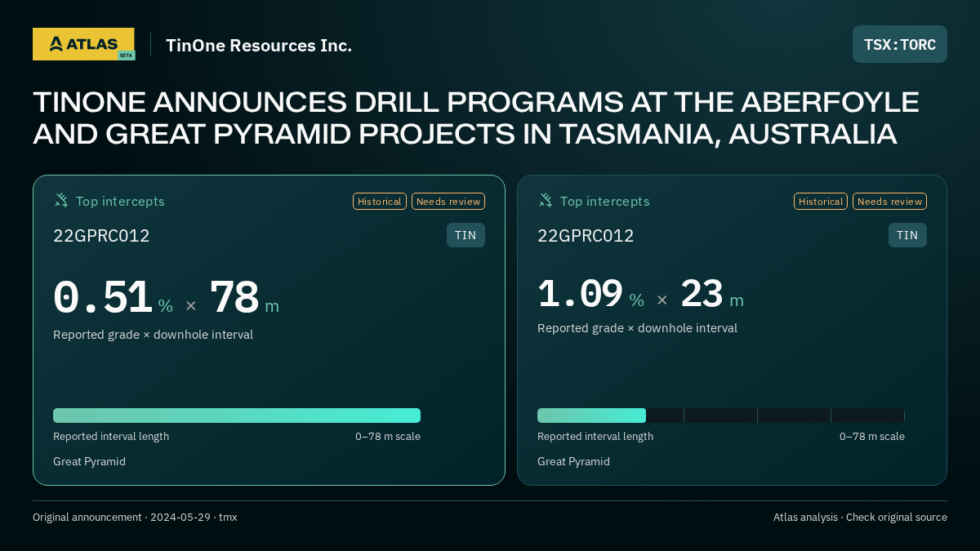Click the drill icon in the 1.09% card
Viewport: 980px width, 551px height.
546,200
